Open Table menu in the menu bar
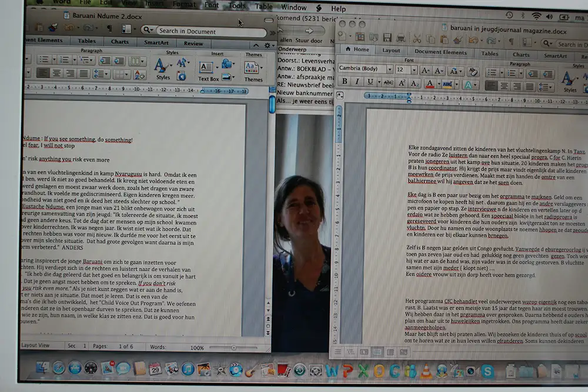Screen dimensions: 588x392 click(x=263, y=6)
